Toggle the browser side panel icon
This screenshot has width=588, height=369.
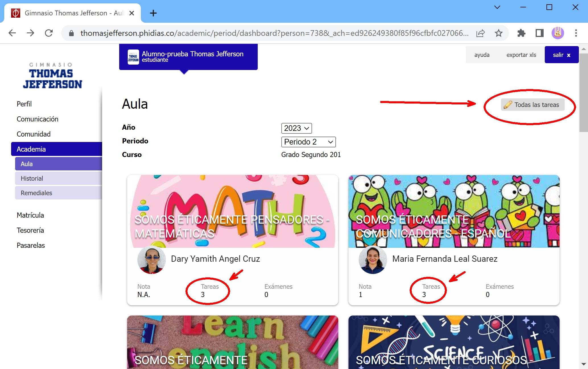pyautogui.click(x=539, y=33)
